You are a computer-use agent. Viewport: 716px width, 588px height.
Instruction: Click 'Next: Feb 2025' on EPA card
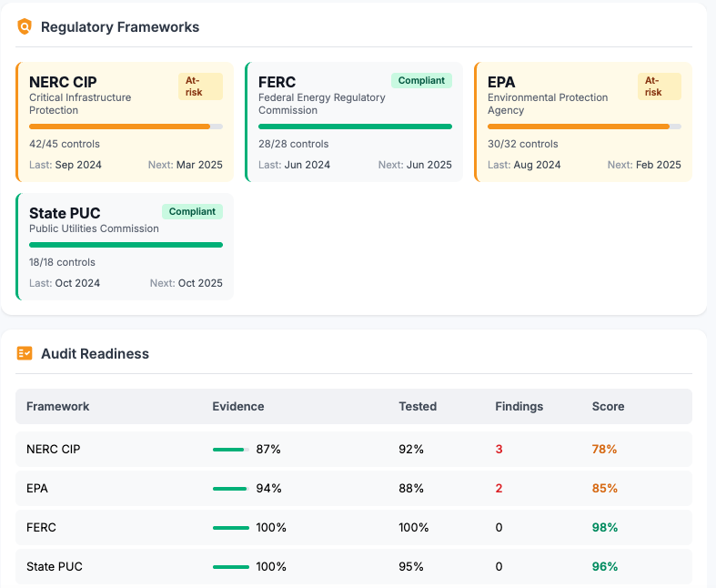coord(644,165)
